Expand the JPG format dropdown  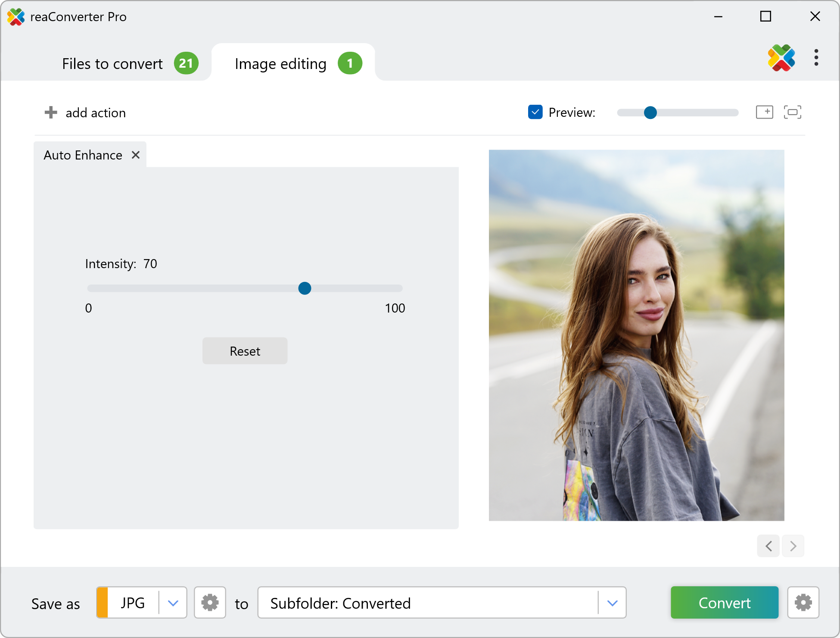click(x=173, y=603)
